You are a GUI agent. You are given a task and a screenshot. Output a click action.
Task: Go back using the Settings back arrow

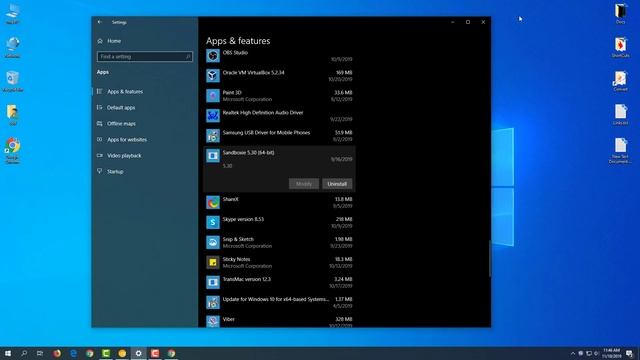pos(100,22)
